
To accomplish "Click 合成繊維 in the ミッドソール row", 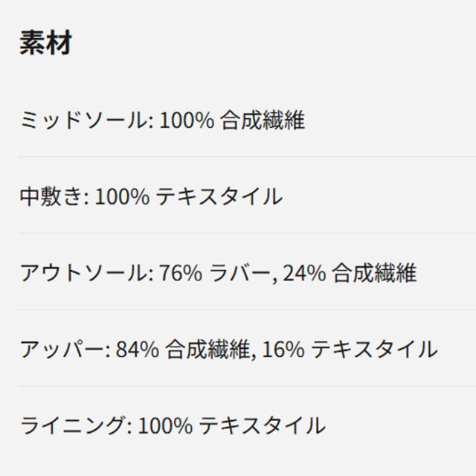I will (263, 120).
